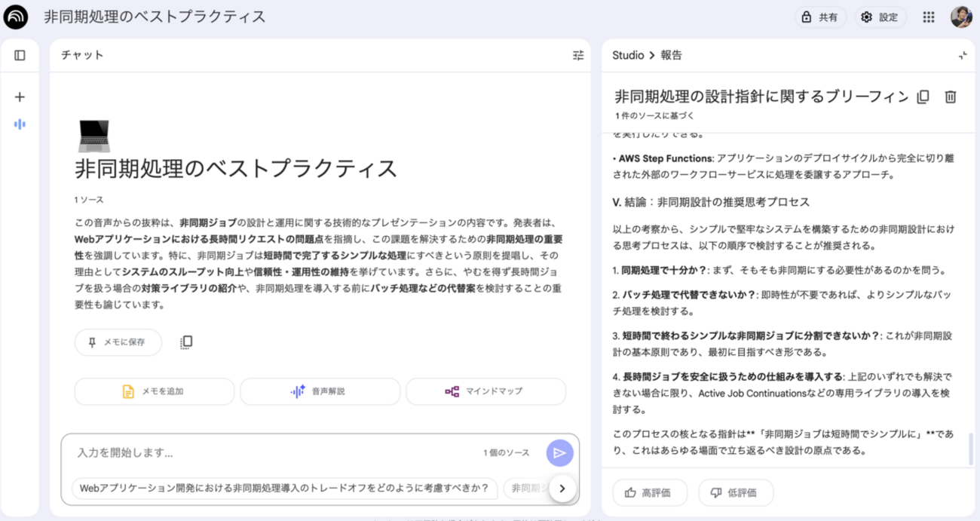This screenshot has height=521, width=980.
Task: Open the マインドマップ mind map
Action: (485, 391)
